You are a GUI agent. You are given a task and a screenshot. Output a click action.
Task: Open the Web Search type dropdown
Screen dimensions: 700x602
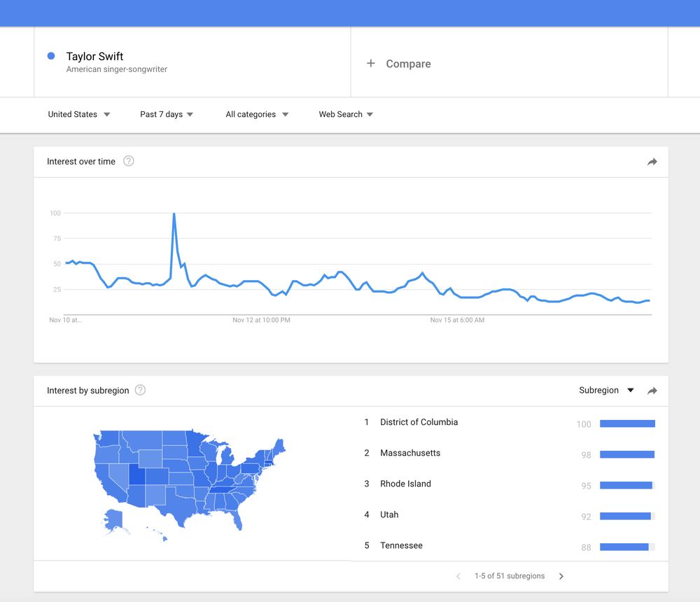(x=345, y=114)
